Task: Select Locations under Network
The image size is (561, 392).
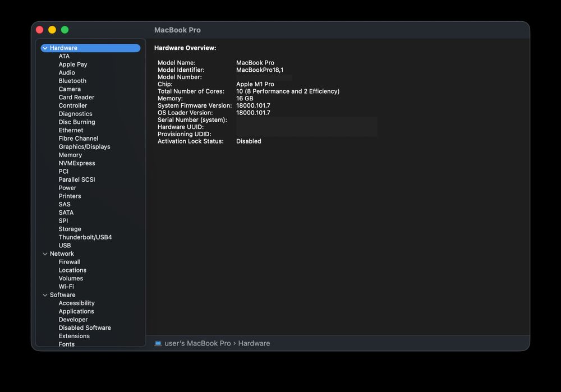Action: tap(72, 270)
